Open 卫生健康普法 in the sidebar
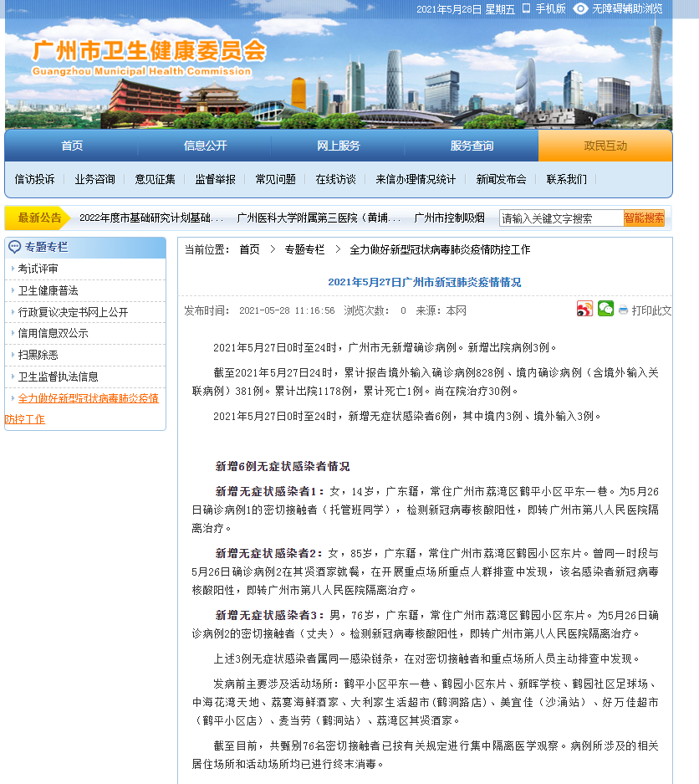The image size is (699, 784). [x=48, y=290]
